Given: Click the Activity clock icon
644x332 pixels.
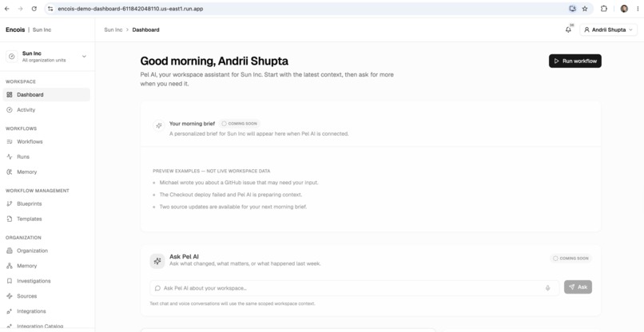Looking at the screenshot, I should (x=10, y=109).
